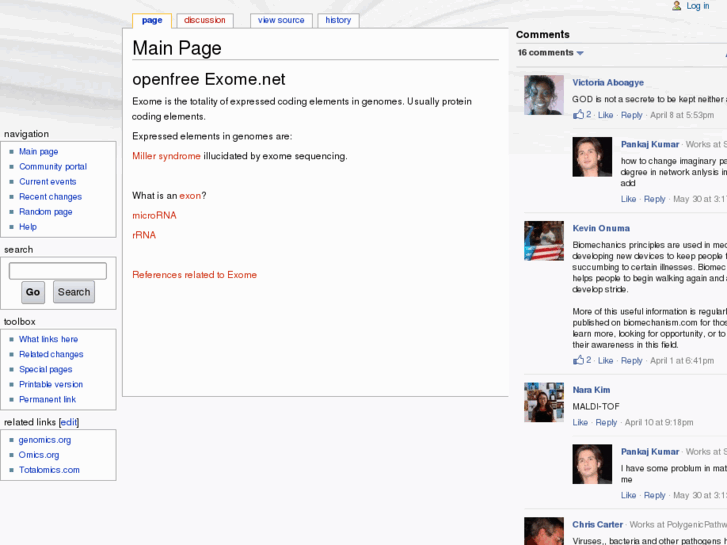Open the history tab
The width and height of the screenshot is (727, 545).
[x=338, y=20]
